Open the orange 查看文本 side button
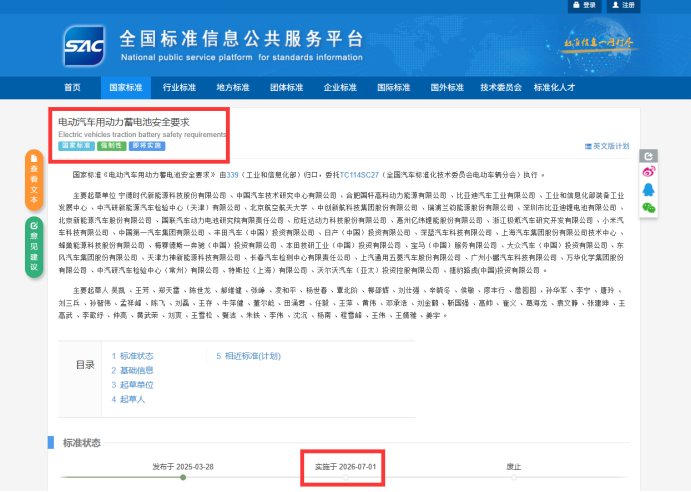This screenshot has height=492, width=691. pyautogui.click(x=34, y=180)
